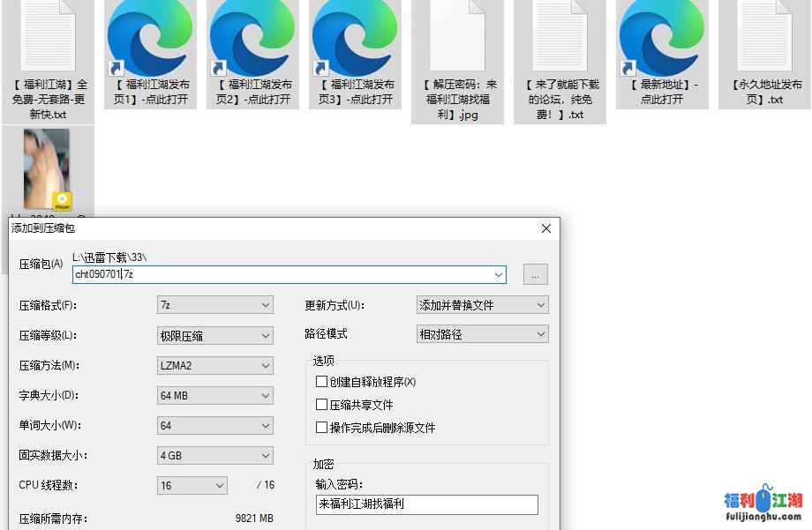The image size is (812, 530).
Task: Select the 解压密码 .jpg file icon
Action: (457, 40)
